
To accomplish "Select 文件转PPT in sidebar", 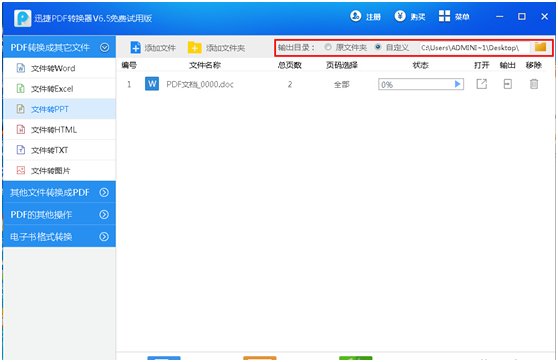I will click(59, 109).
